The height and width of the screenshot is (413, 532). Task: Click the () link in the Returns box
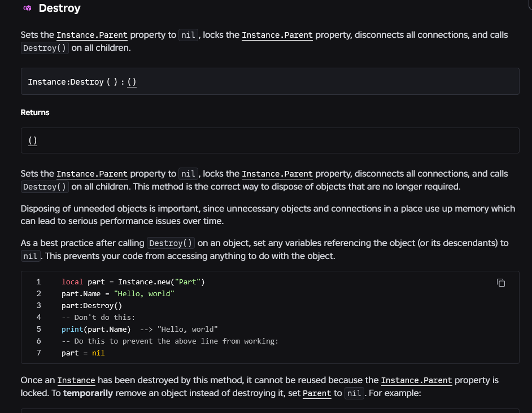pos(33,140)
